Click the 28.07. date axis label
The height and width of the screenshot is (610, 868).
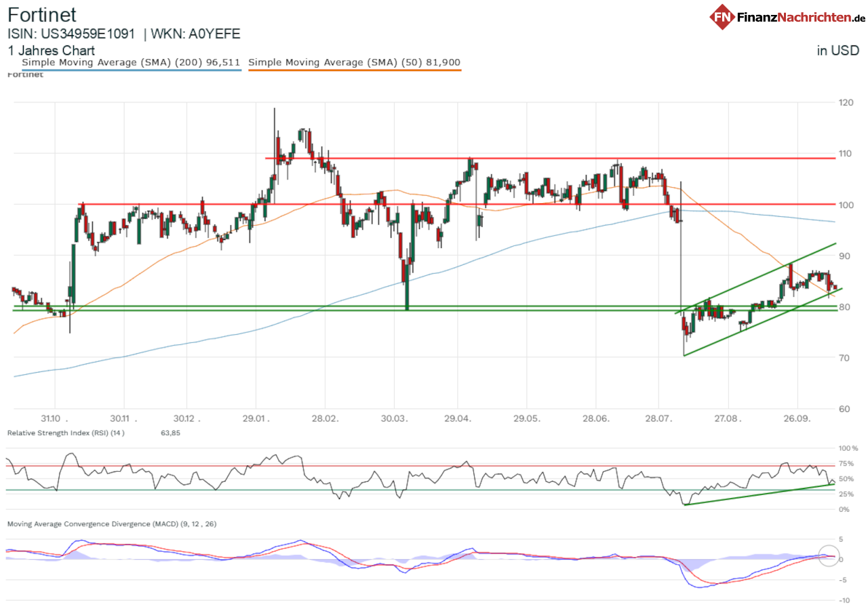click(658, 420)
